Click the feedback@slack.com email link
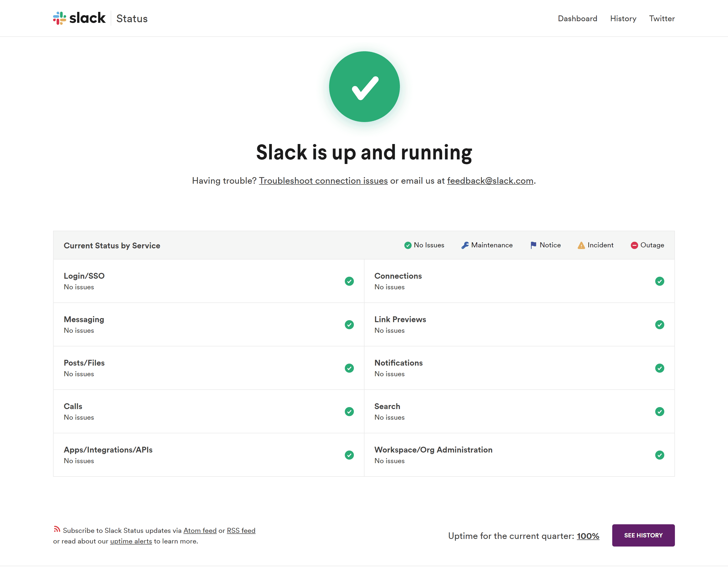 tap(490, 181)
